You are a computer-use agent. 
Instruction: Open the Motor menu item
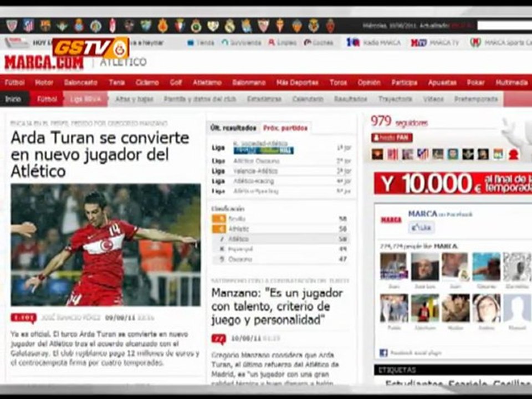(x=44, y=83)
